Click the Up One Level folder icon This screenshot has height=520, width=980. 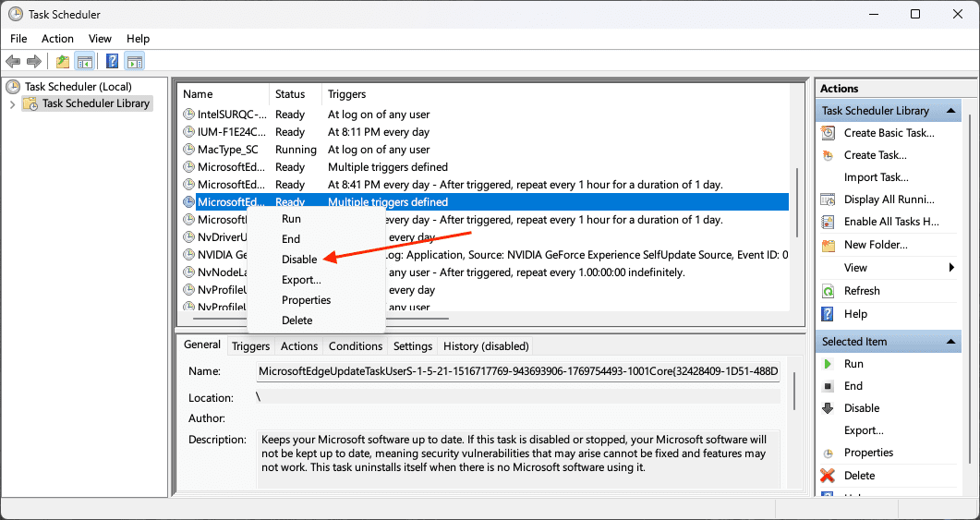coord(63,61)
